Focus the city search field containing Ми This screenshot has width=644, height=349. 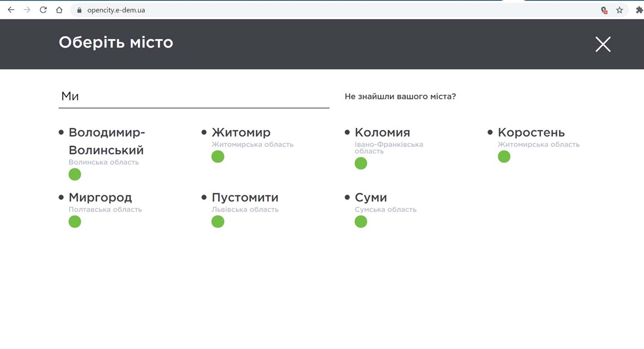194,96
